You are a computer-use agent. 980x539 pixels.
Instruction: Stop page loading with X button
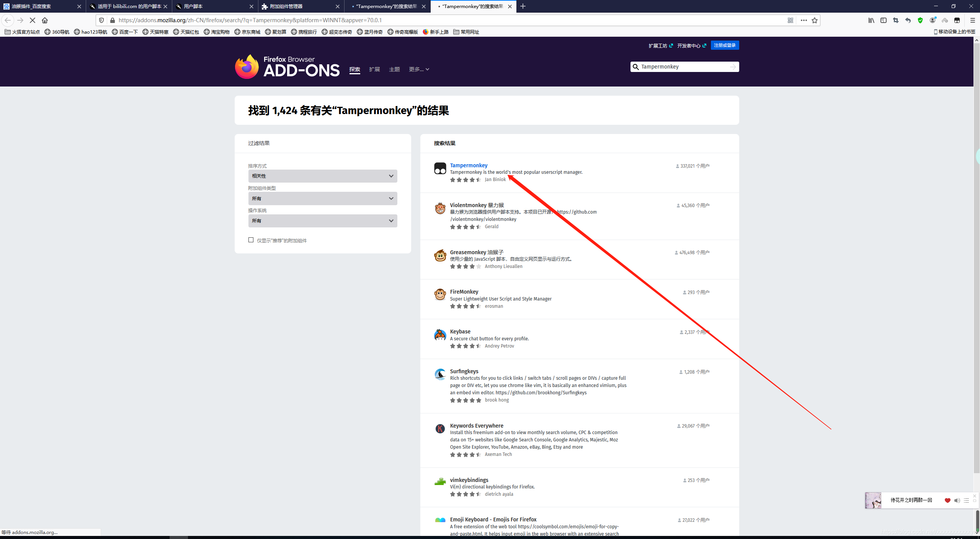pyautogui.click(x=33, y=20)
